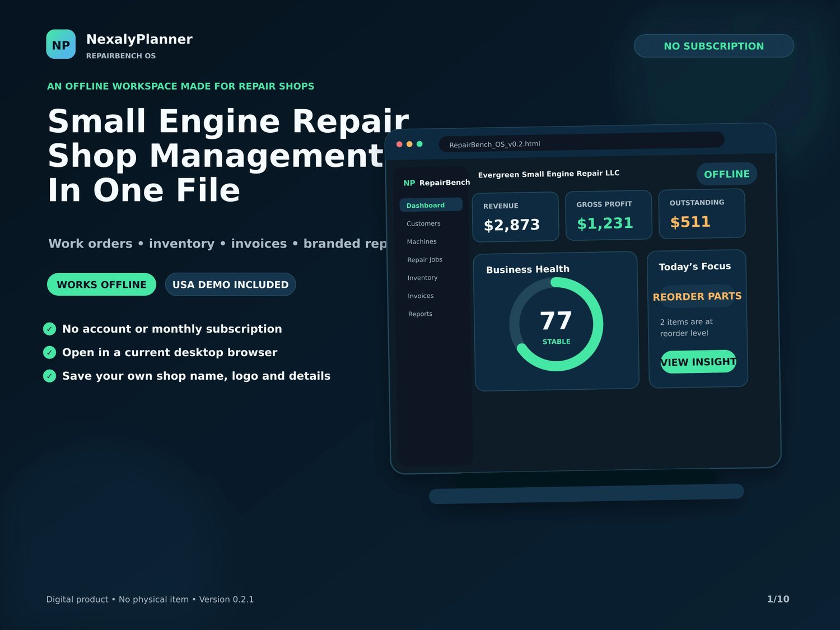
Task: Click the No Subscription badge
Action: [714, 46]
